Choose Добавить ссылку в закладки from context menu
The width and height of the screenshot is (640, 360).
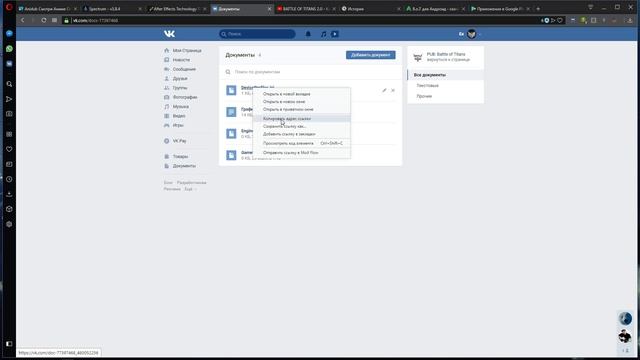pos(302,134)
